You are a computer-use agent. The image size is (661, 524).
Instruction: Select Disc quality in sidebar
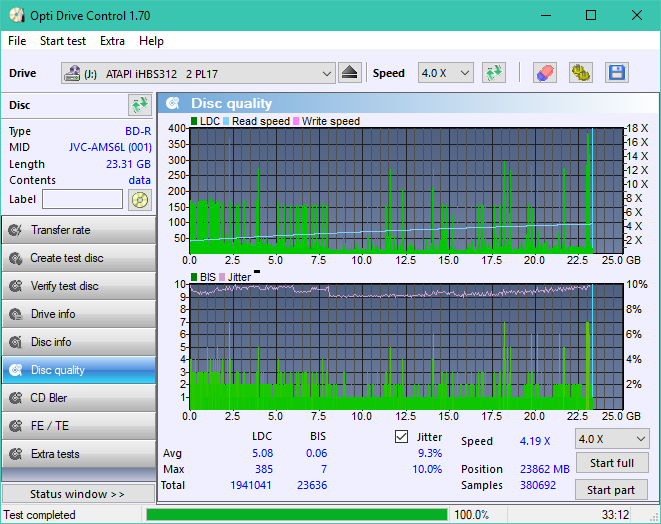78,370
